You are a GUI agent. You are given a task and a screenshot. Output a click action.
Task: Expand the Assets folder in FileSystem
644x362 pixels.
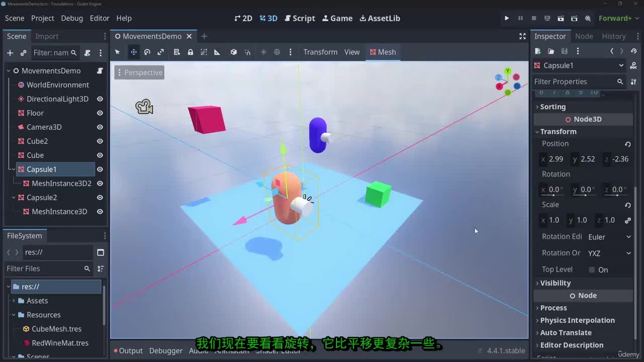[x=14, y=301]
